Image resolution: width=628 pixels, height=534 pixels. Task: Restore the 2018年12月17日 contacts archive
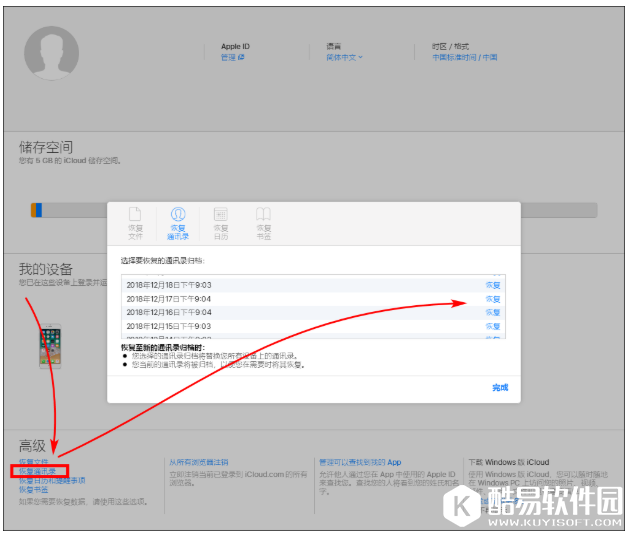click(x=492, y=299)
